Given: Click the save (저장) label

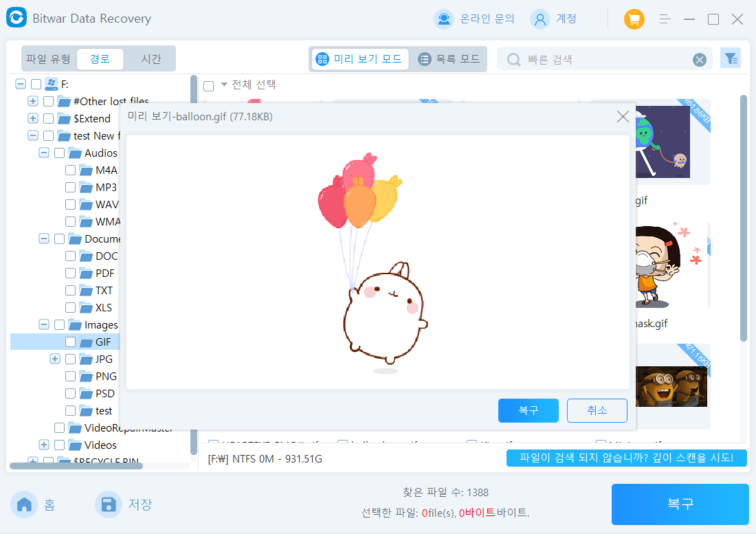Looking at the screenshot, I should [140, 504].
